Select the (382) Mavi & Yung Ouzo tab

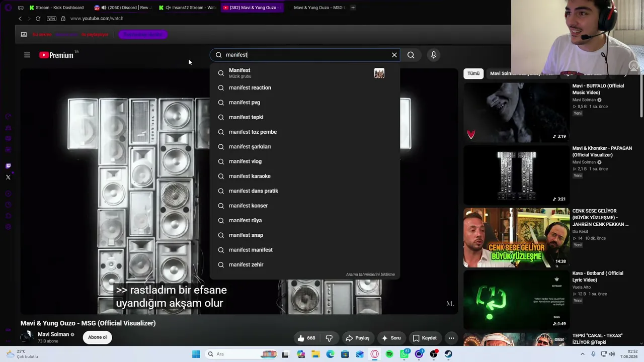(253, 8)
